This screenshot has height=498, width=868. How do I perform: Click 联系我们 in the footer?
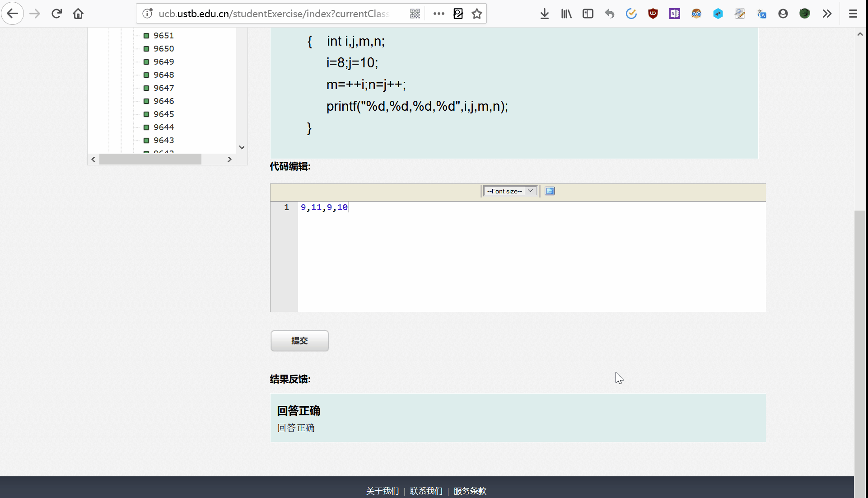tap(426, 491)
